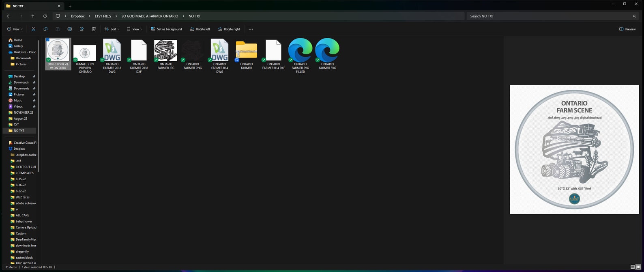Click the Share icon in toolbar
The height and width of the screenshot is (272, 644).
tap(82, 29)
